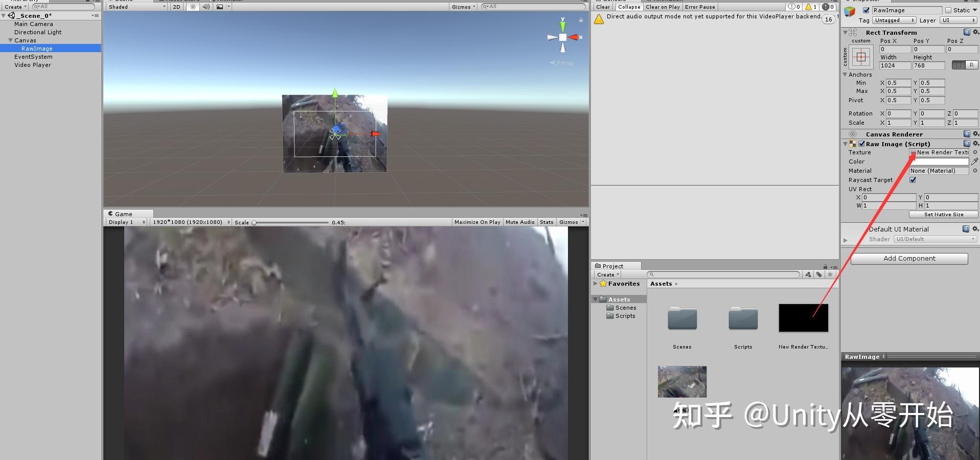Toggle scene lighting in the Scene view toolbar
This screenshot has width=980, height=460.
192,7
